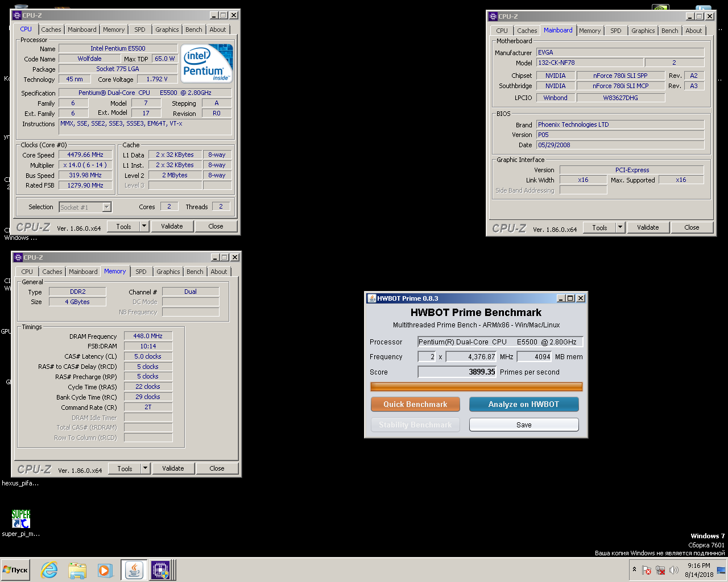Click the greyed Stability Benchmark button

415,425
